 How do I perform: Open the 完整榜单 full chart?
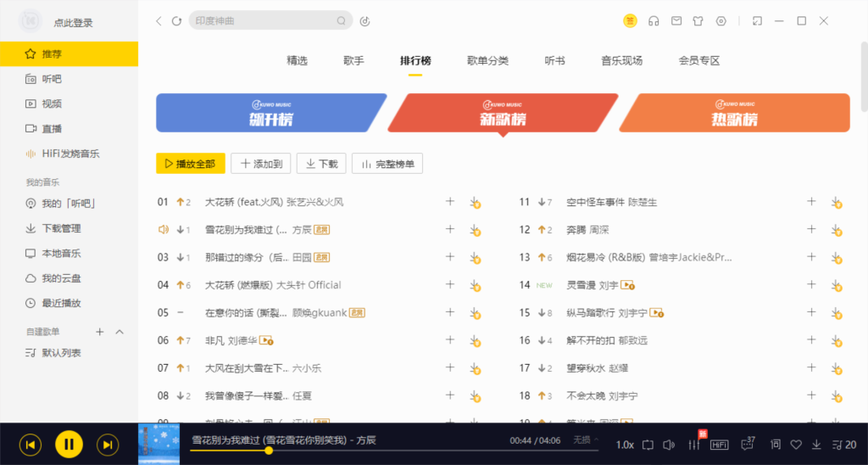pyautogui.click(x=387, y=164)
